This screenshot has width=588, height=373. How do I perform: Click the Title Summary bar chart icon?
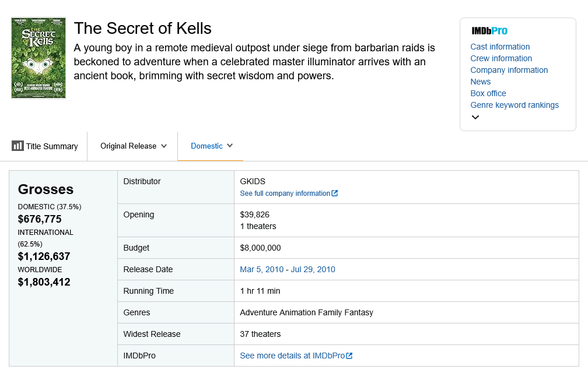[x=17, y=146]
